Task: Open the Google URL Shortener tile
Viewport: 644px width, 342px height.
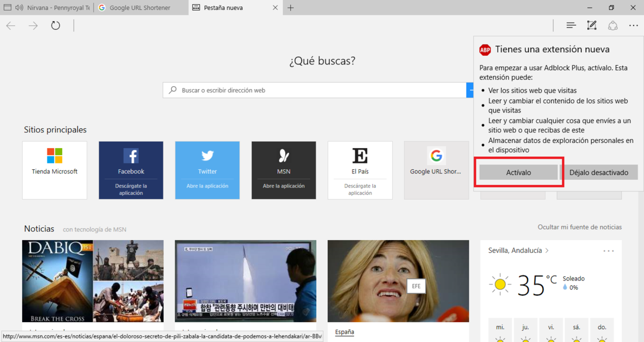Action: click(436, 170)
